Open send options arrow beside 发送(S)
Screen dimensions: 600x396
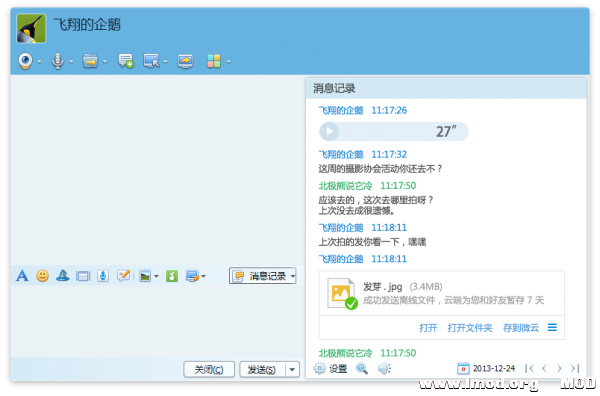pos(292,370)
